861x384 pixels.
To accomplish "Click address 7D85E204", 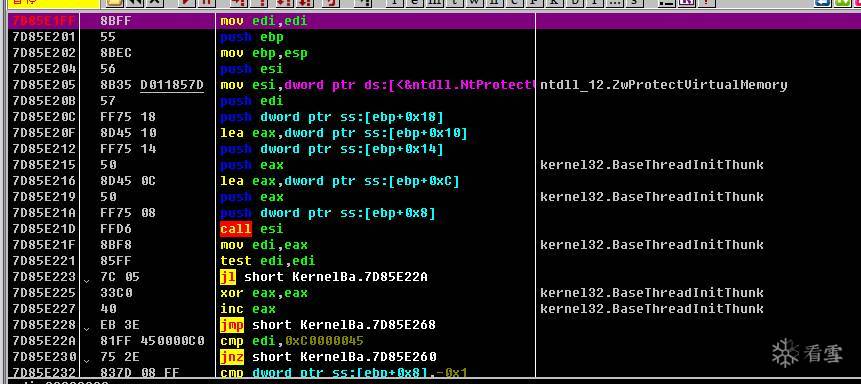I will click(x=44, y=69).
